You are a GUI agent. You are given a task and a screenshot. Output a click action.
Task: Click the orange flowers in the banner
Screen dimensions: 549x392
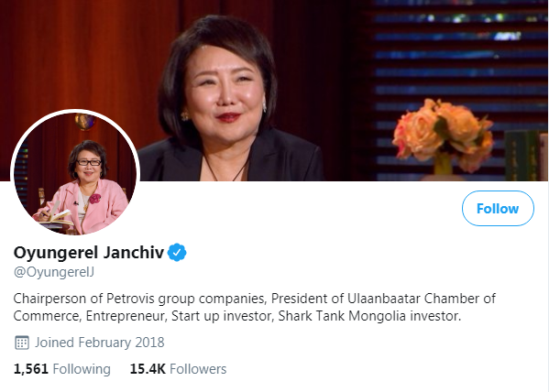[x=443, y=135]
